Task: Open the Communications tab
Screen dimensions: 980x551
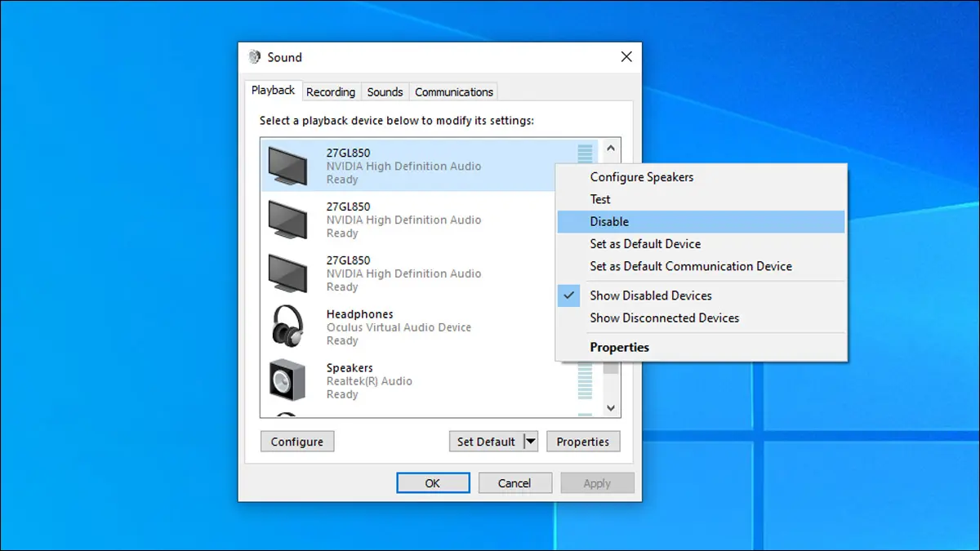Action: click(x=454, y=92)
